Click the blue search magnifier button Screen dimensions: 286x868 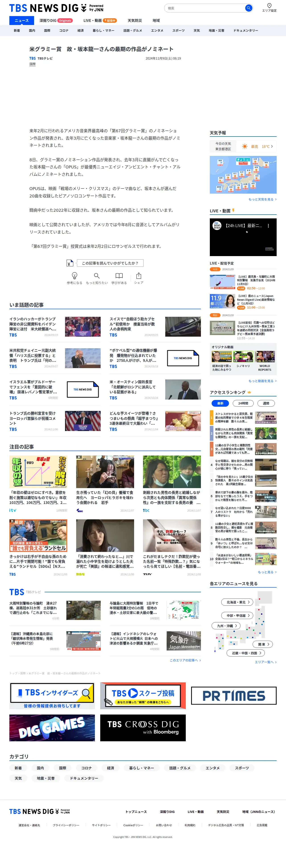click(248, 8)
